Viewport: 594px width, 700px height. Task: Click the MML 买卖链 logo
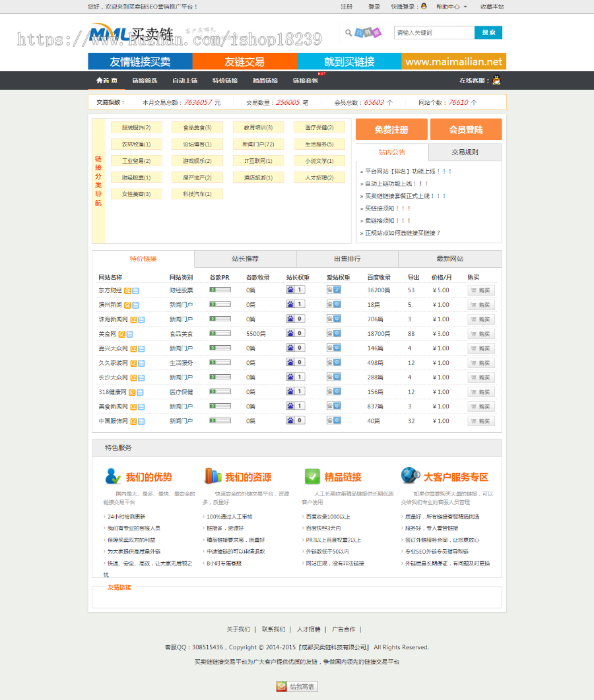[x=131, y=34]
